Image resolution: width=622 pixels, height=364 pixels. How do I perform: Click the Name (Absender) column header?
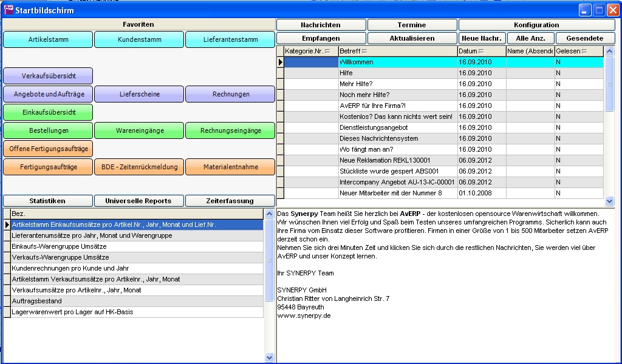click(530, 52)
